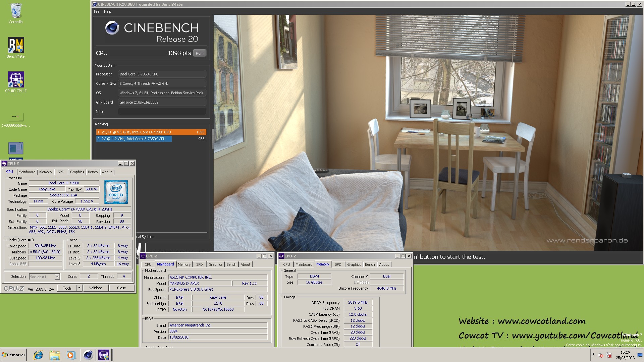Viewport: 644px width, 362px height.
Task: Open Windows Media Player from the taskbar
Action: pos(71,355)
